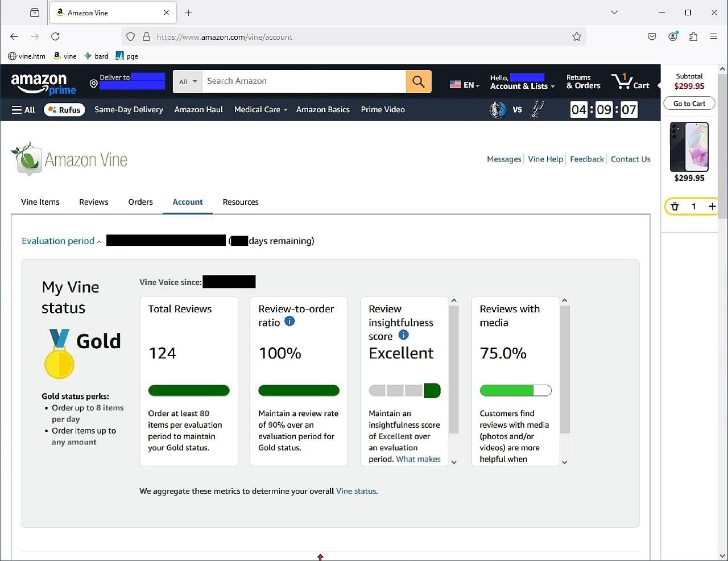Click the Dallas Mavericks team logo
Viewport: 728px width, 561px height.
click(498, 109)
